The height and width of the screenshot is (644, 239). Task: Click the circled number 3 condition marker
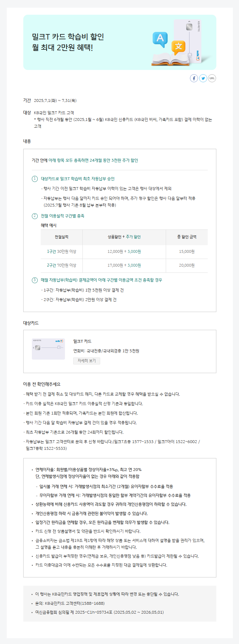[x=35, y=280]
